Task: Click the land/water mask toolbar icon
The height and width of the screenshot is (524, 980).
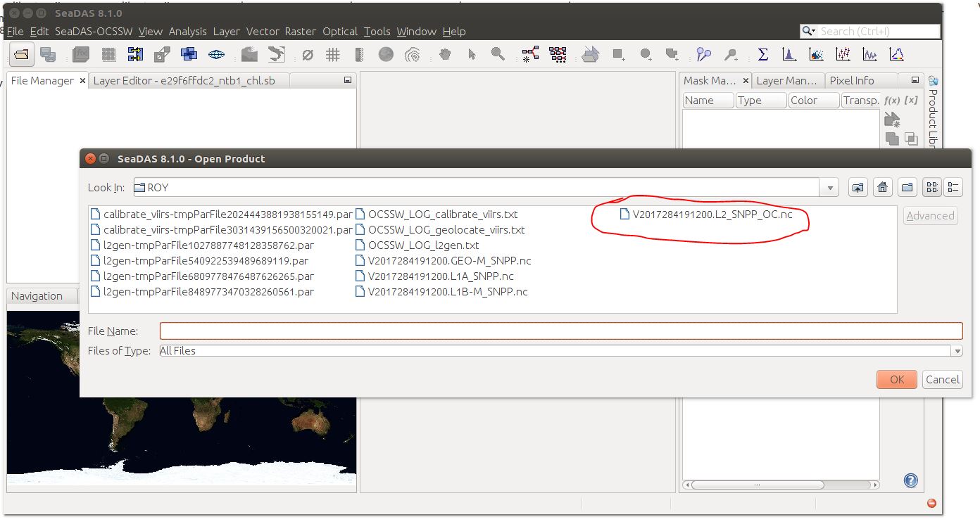Action: tap(249, 54)
